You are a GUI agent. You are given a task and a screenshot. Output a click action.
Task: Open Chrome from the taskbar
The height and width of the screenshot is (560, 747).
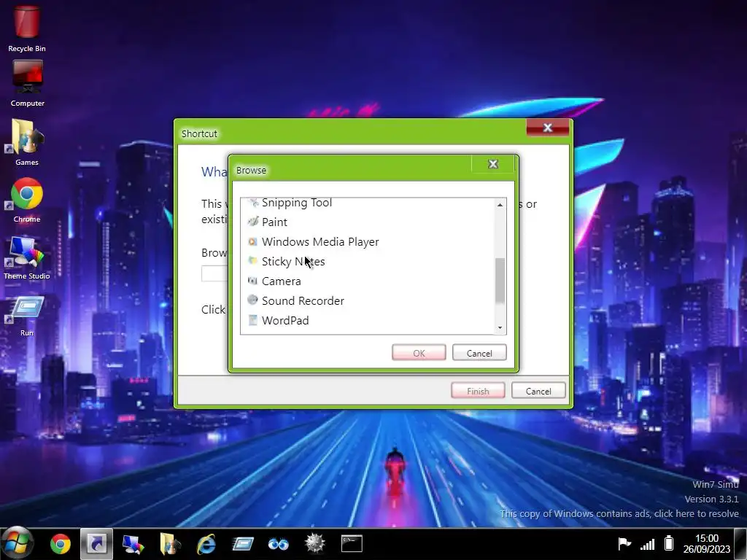pyautogui.click(x=61, y=543)
